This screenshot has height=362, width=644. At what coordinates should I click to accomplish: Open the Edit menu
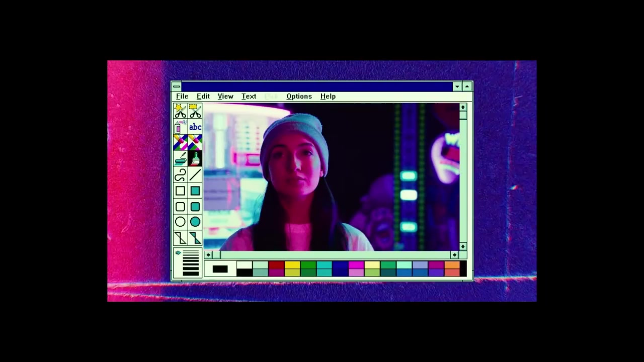coord(203,96)
